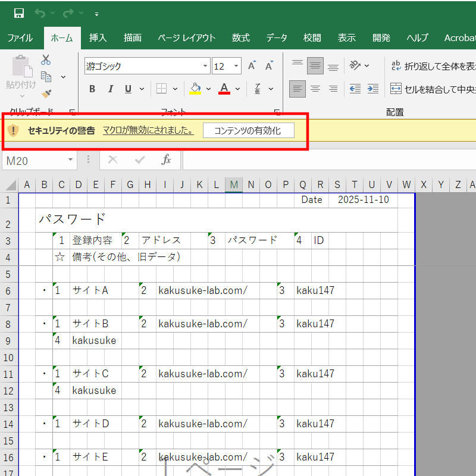Screen dimensions: 476x476
Task: Increase font size with the larger A icon
Action: pos(252,66)
